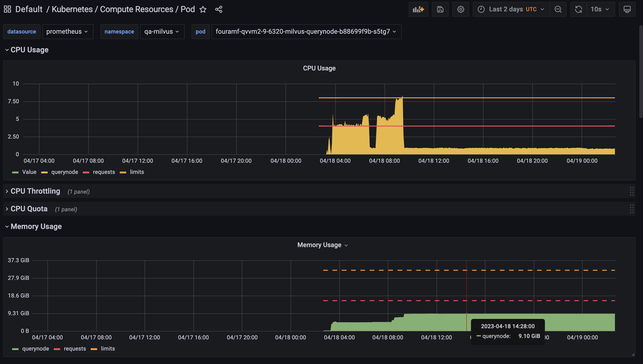Click the CPU Quota row options dots
This screenshot has height=364, width=643.
click(632, 209)
